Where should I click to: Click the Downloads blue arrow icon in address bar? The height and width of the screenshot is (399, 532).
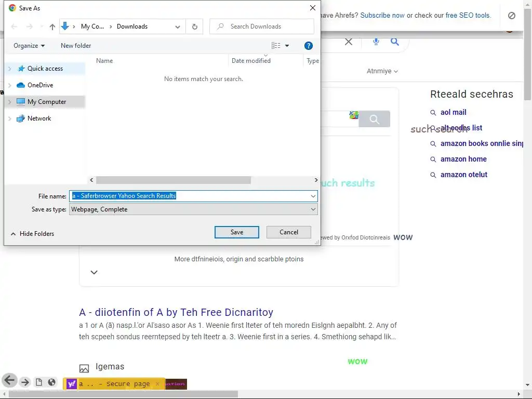tap(65, 26)
